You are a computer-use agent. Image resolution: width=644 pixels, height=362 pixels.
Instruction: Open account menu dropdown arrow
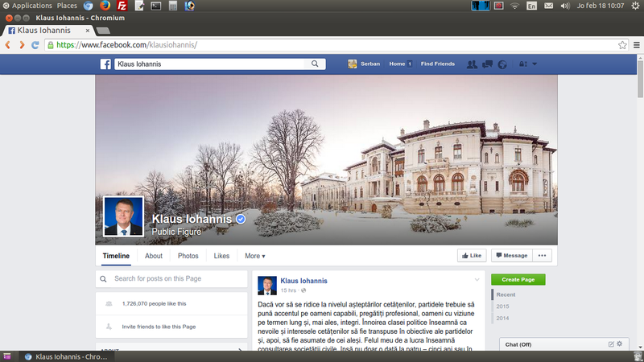535,64
